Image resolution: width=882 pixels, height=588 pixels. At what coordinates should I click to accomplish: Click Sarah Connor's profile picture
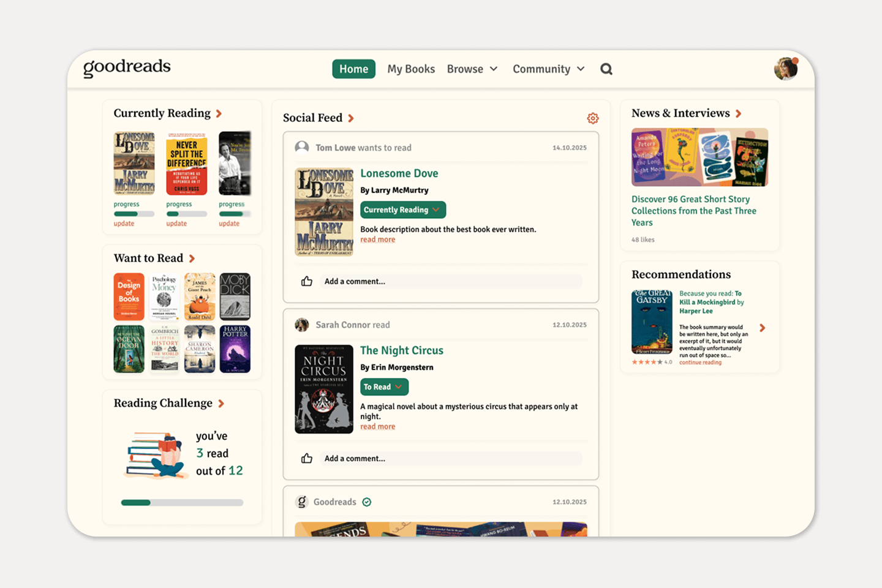point(302,325)
